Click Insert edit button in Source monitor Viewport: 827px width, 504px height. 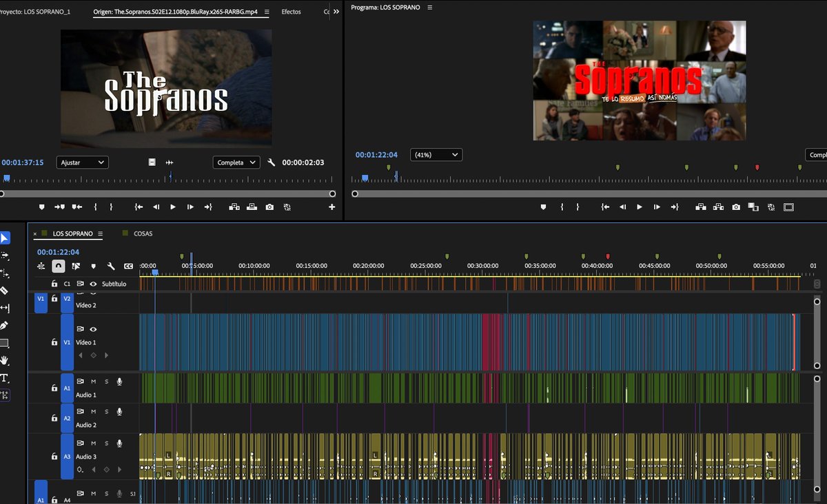(235, 207)
